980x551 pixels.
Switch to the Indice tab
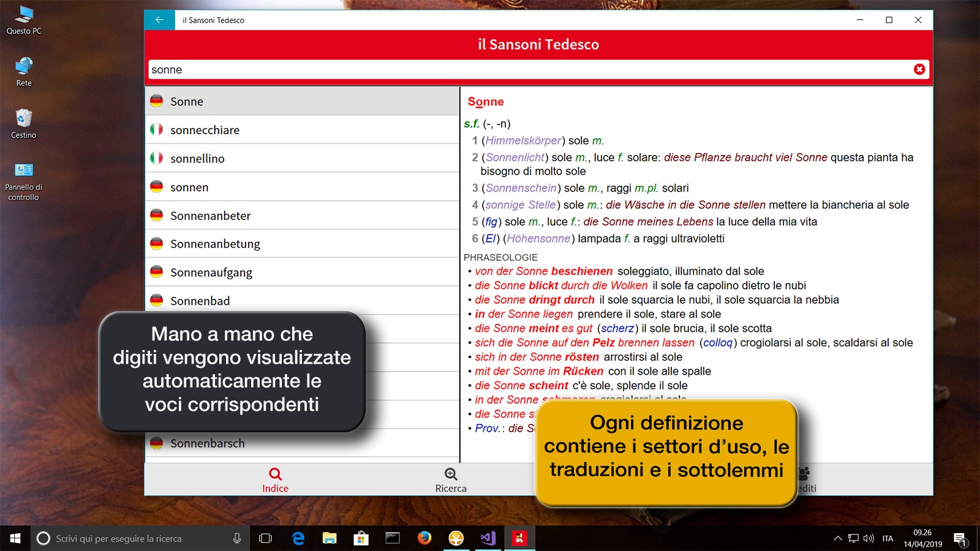[x=275, y=480]
